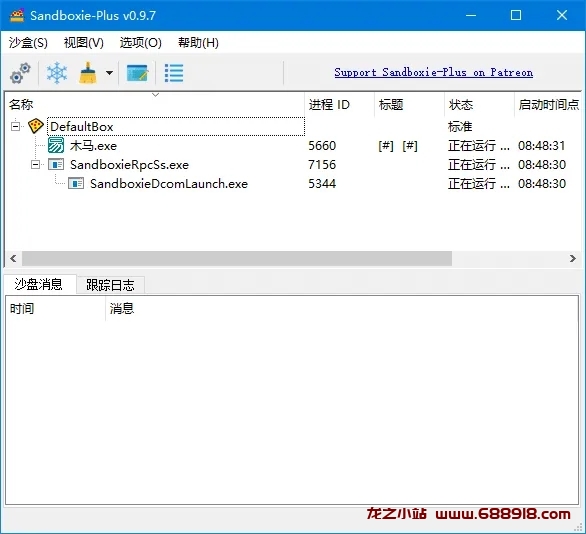This screenshot has height=534, width=586.
Task: Click start time 08:48:31
Action: pos(542,145)
